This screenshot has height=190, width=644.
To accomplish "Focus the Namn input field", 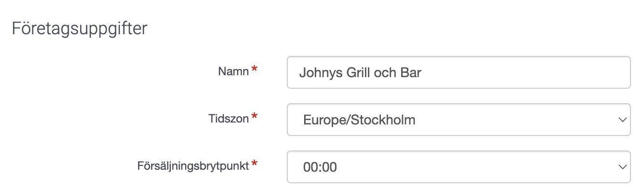I will click(x=459, y=72).
